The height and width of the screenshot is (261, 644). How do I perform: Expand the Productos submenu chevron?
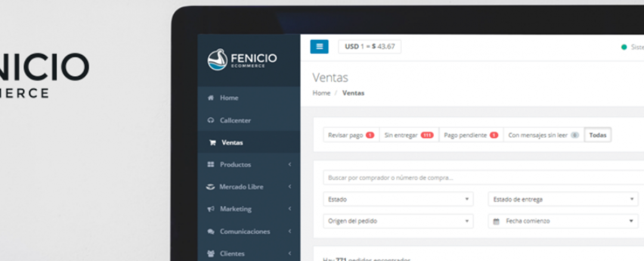290,164
